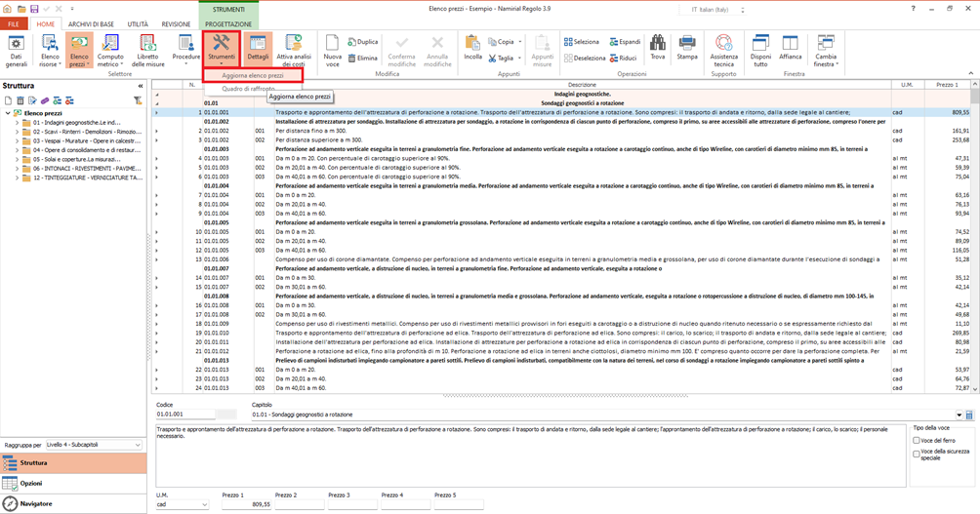Print with the Stampa button
Image resolution: width=980 pixels, height=514 pixels.
pyautogui.click(x=687, y=48)
